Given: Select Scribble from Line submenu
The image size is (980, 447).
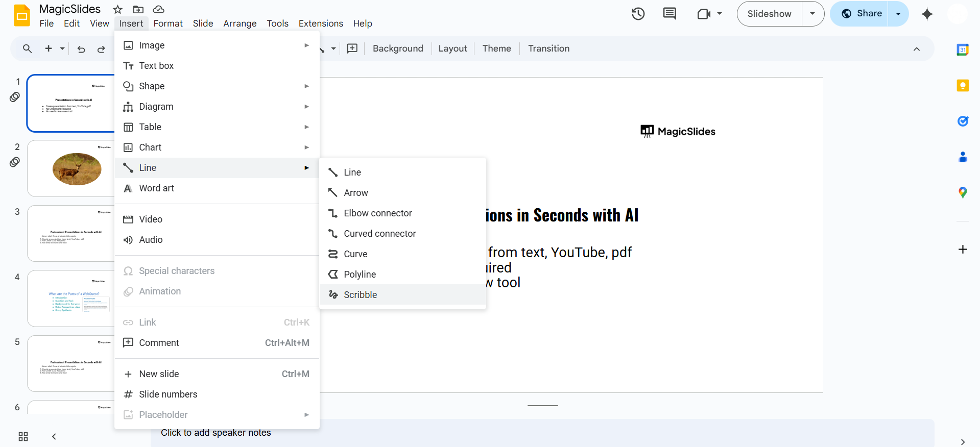Looking at the screenshot, I should tap(360, 294).
